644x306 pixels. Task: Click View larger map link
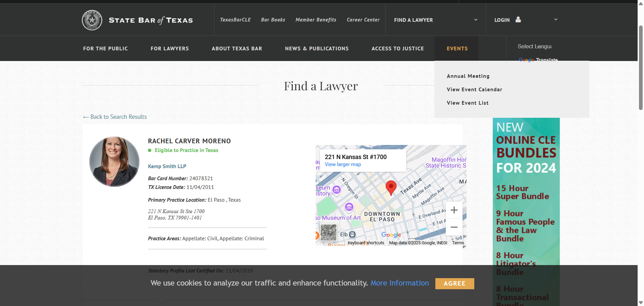point(343,164)
